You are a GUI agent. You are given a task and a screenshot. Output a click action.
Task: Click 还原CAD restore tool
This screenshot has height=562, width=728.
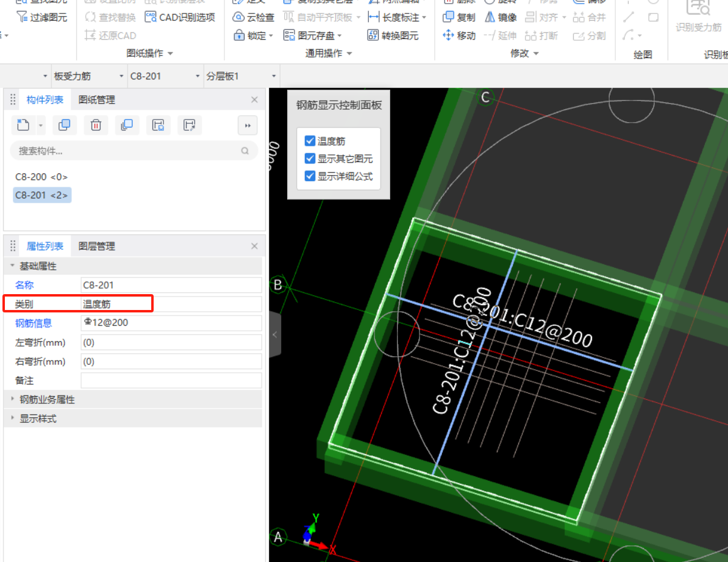pos(110,35)
